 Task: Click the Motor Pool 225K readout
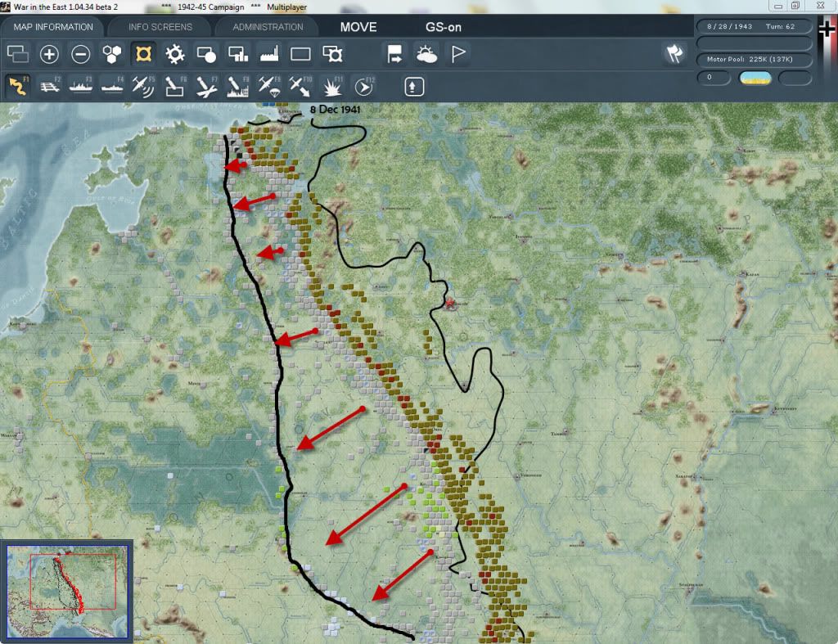754,59
